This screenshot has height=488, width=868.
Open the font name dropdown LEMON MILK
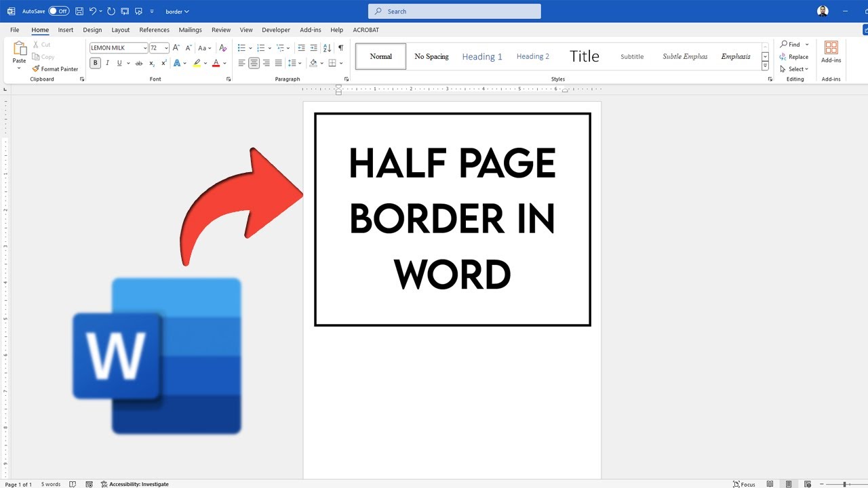145,48
